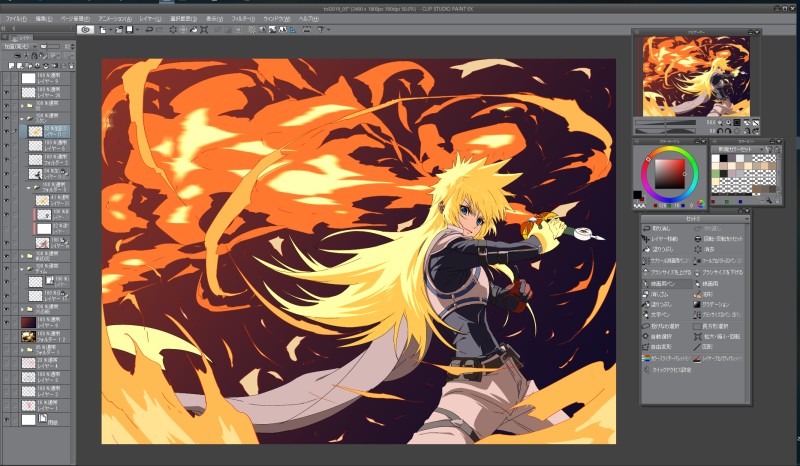
Task: Click the Undo arrow in the command bar
Action: click(x=149, y=30)
